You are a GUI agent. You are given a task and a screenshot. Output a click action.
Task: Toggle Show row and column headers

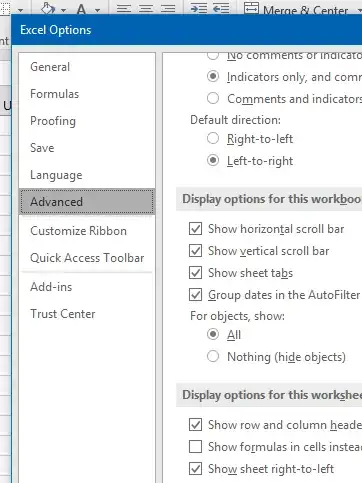(195, 425)
